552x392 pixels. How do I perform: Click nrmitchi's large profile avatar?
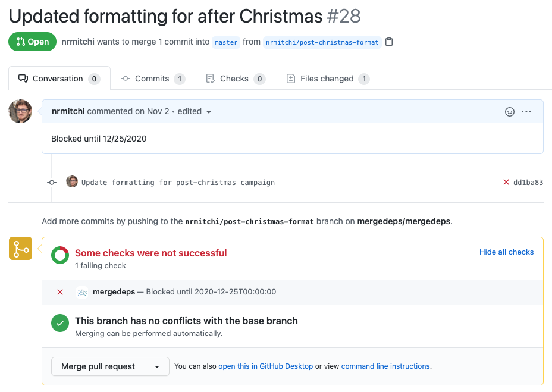click(20, 111)
